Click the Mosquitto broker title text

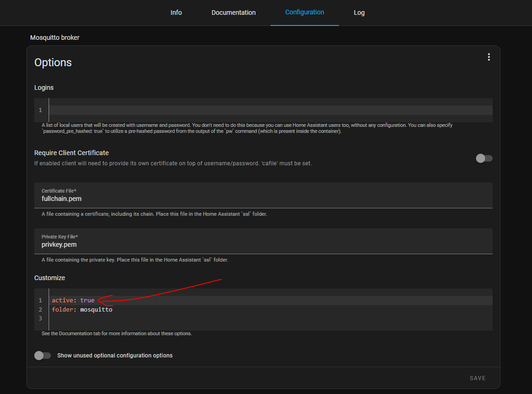point(55,38)
